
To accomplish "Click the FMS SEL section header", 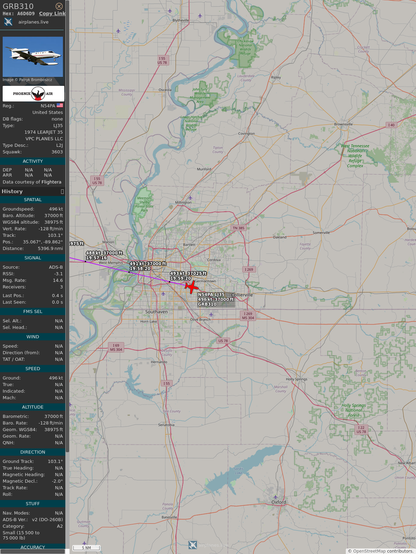I will [33, 312].
